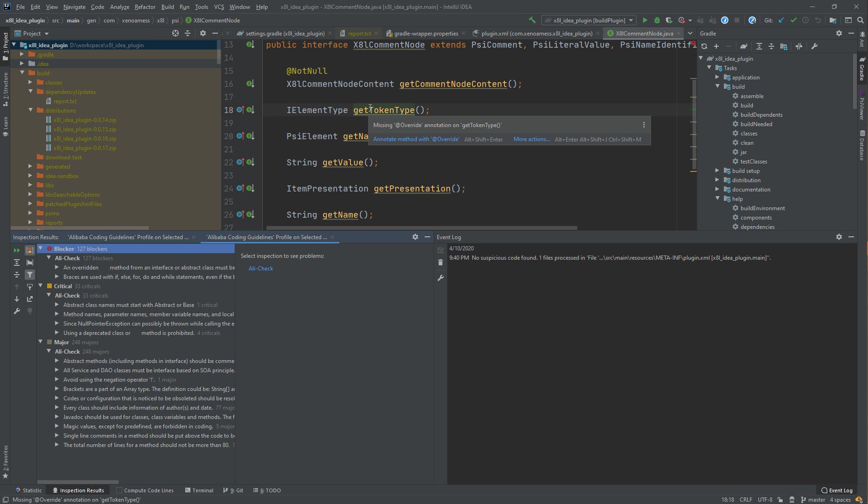Click the Build project hammer icon

coord(532,20)
